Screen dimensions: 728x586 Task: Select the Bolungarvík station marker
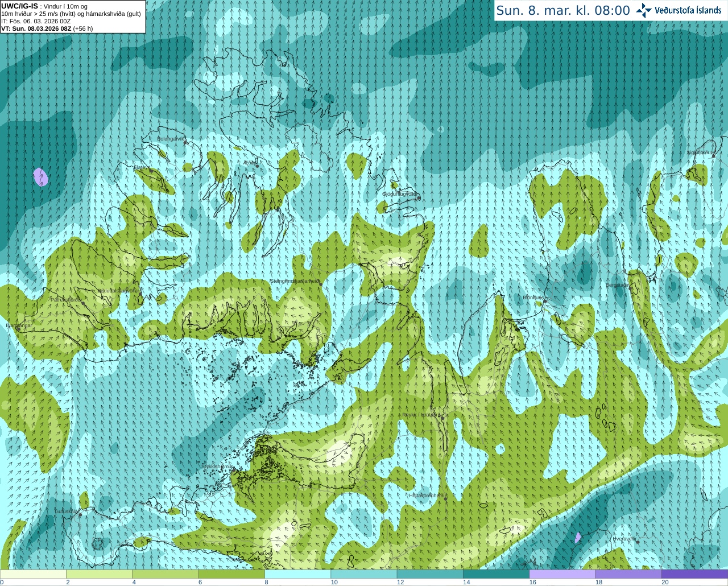point(186,143)
